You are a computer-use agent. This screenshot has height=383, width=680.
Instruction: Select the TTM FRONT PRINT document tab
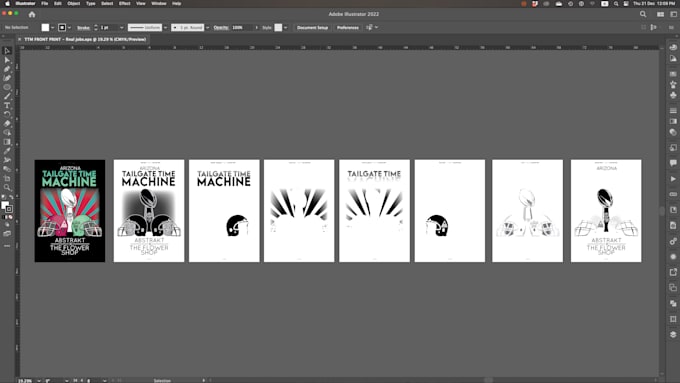[85, 39]
